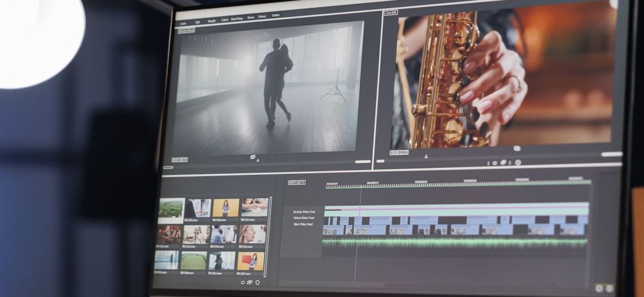644x297 pixels.
Task: Open the Edit menu
Action: [198, 22]
